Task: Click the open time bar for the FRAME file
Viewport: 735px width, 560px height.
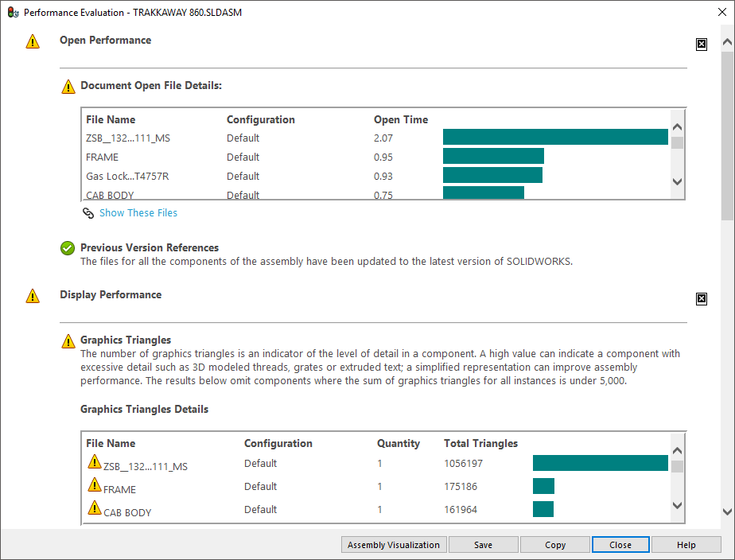Action: 494,156
